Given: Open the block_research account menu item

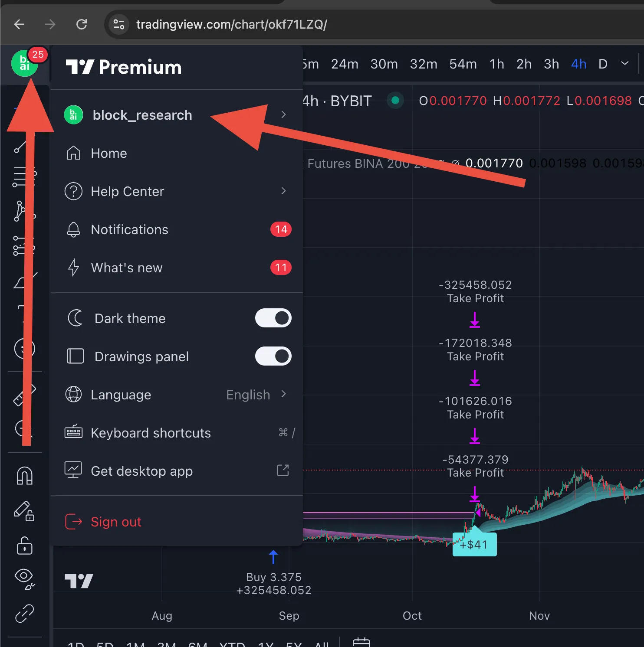Looking at the screenshot, I should tap(142, 115).
